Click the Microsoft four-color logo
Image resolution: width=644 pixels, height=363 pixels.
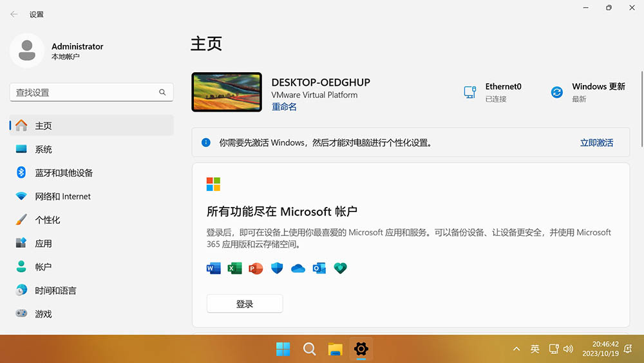pyautogui.click(x=214, y=184)
